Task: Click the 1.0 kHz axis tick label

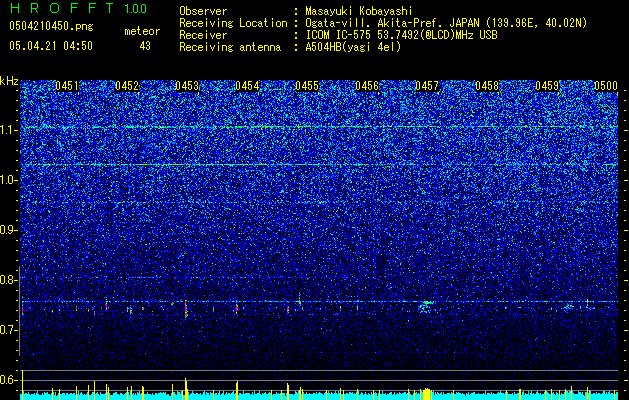Action: click(9, 180)
